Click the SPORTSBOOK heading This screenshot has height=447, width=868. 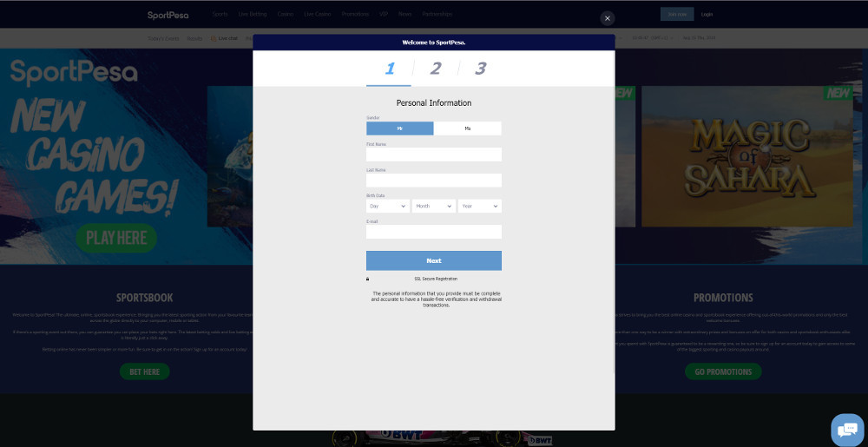tap(144, 298)
